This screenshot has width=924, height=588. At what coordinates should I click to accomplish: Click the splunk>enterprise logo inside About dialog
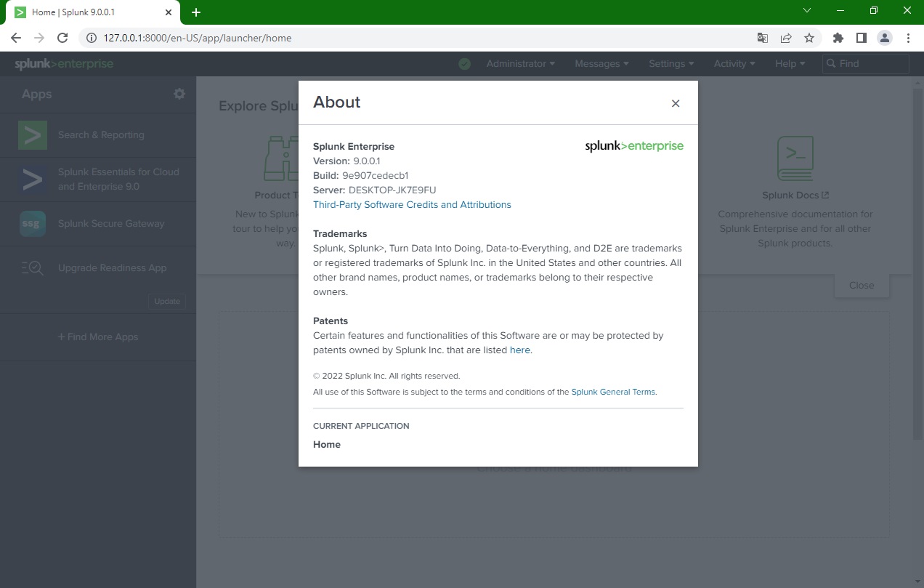tap(634, 146)
